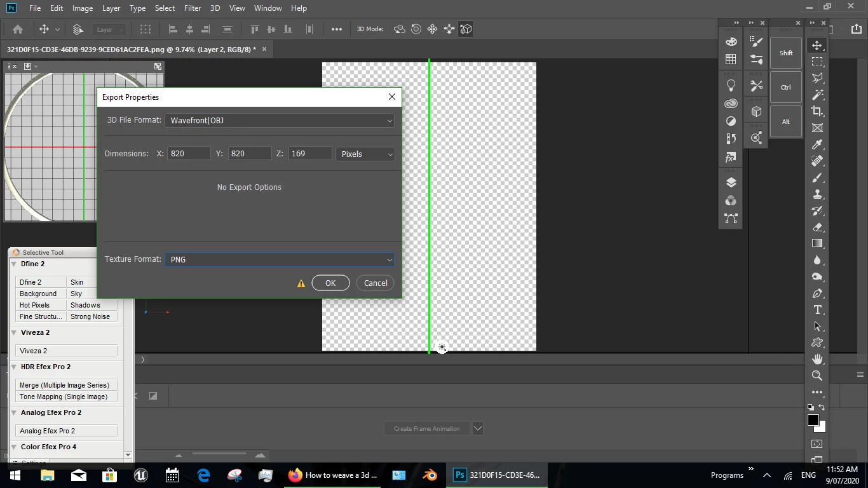Open the Layers panel icon

click(731, 182)
